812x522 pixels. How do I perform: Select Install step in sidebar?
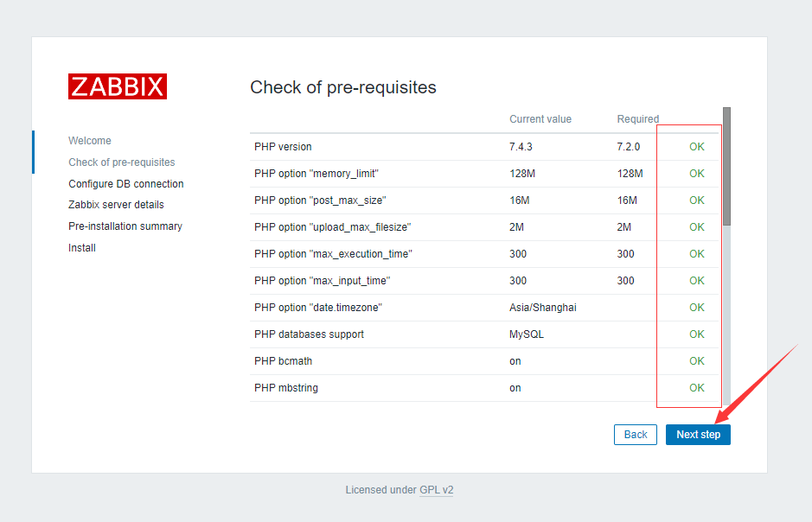coord(82,248)
